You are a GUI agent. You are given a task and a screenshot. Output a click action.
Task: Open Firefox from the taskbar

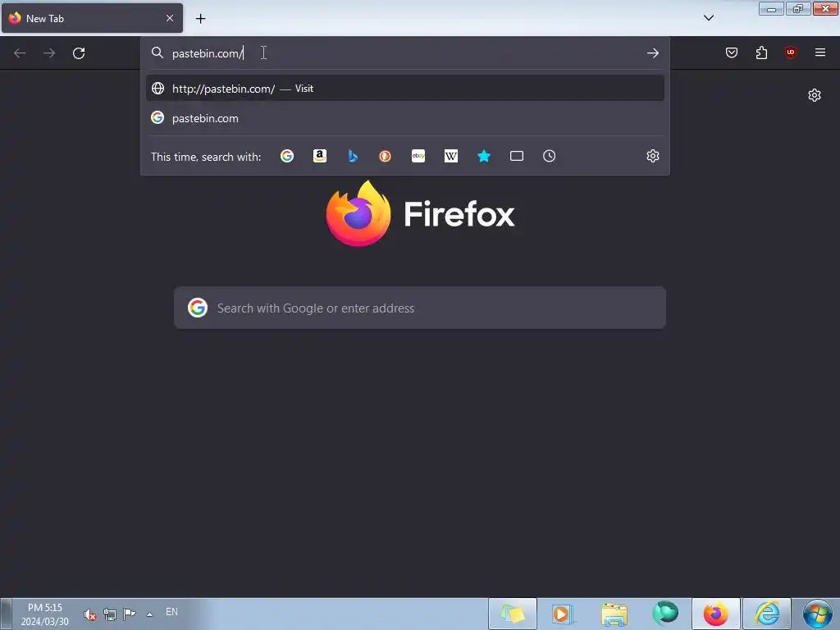(715, 614)
